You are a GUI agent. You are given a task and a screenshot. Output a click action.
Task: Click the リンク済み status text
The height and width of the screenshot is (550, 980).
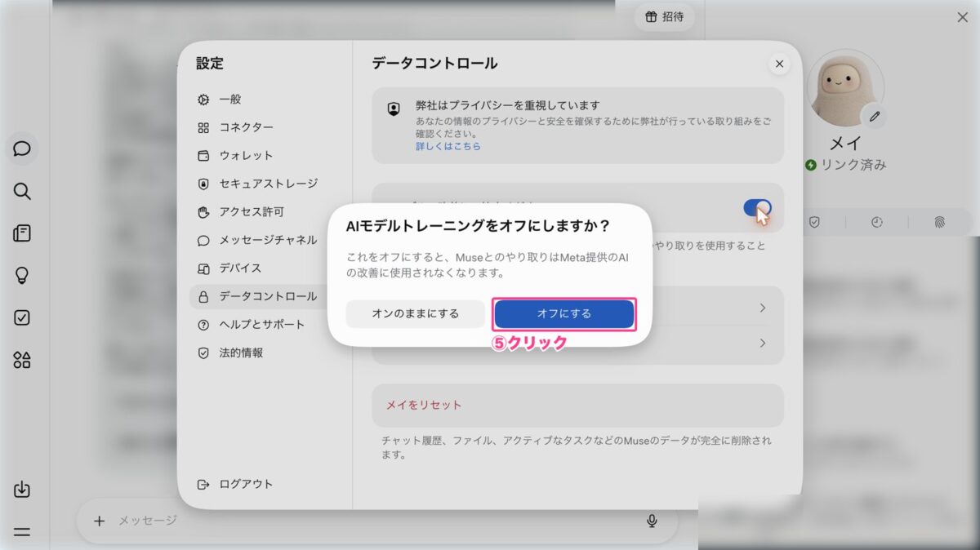[x=853, y=165]
